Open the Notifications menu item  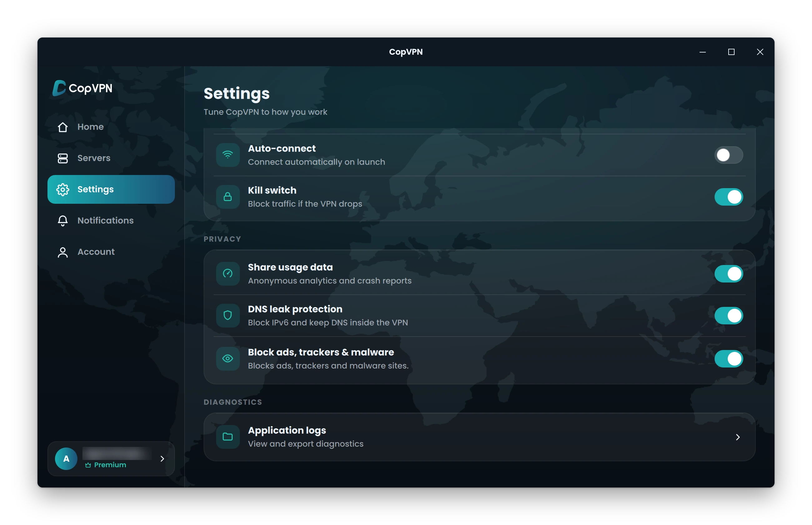click(x=111, y=221)
